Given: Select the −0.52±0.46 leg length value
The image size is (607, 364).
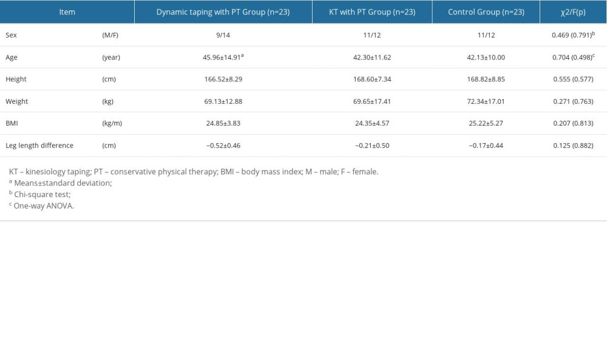Looking at the screenshot, I should click(225, 145).
